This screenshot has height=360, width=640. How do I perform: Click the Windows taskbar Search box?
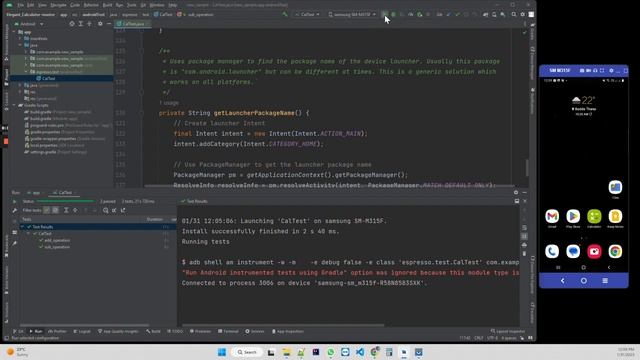click(247, 352)
